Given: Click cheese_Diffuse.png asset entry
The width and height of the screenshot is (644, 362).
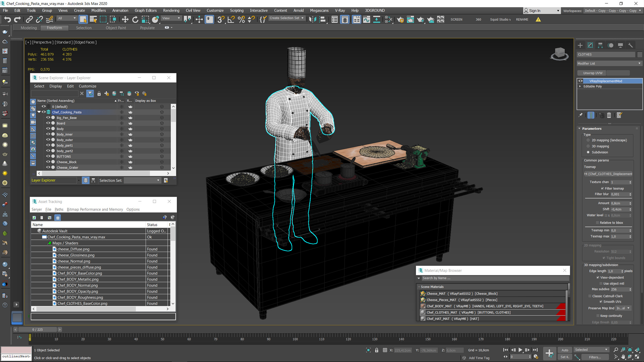Looking at the screenshot, I should [73, 249].
